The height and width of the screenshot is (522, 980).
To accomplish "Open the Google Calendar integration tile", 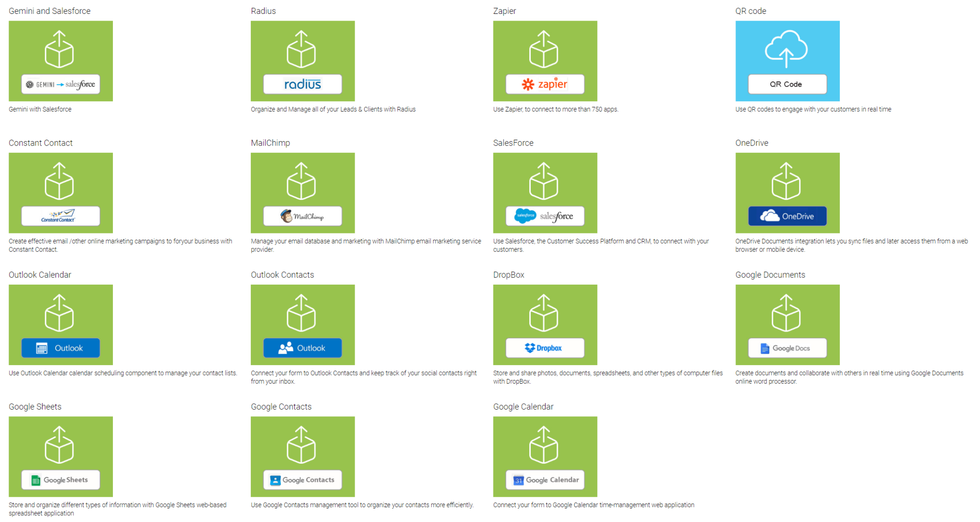I will [545, 456].
